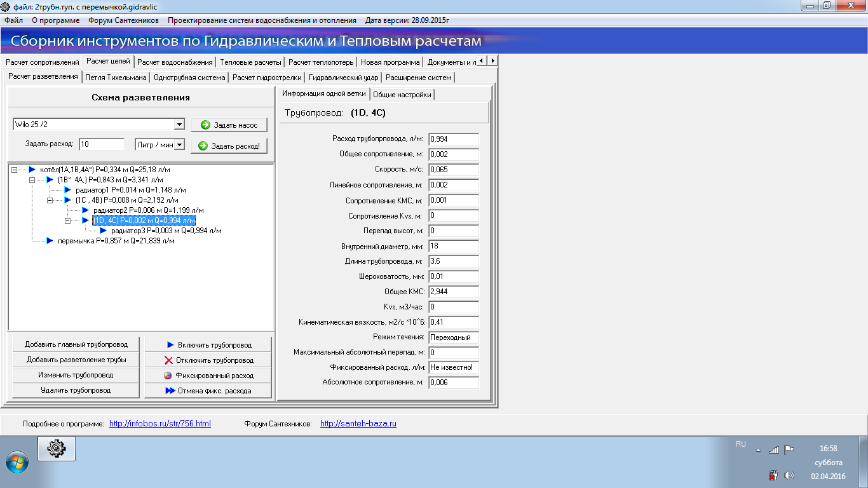Click the Задать расход input field

tap(102, 144)
